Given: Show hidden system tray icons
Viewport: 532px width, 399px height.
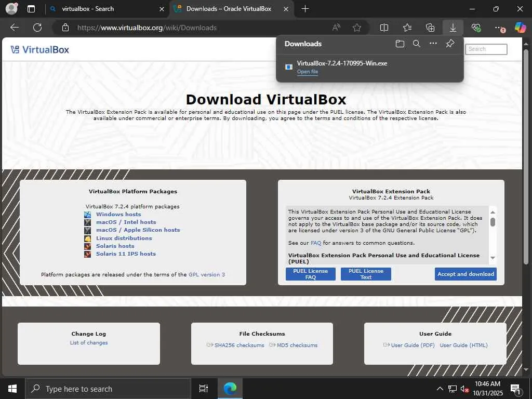Looking at the screenshot, I should [440, 389].
